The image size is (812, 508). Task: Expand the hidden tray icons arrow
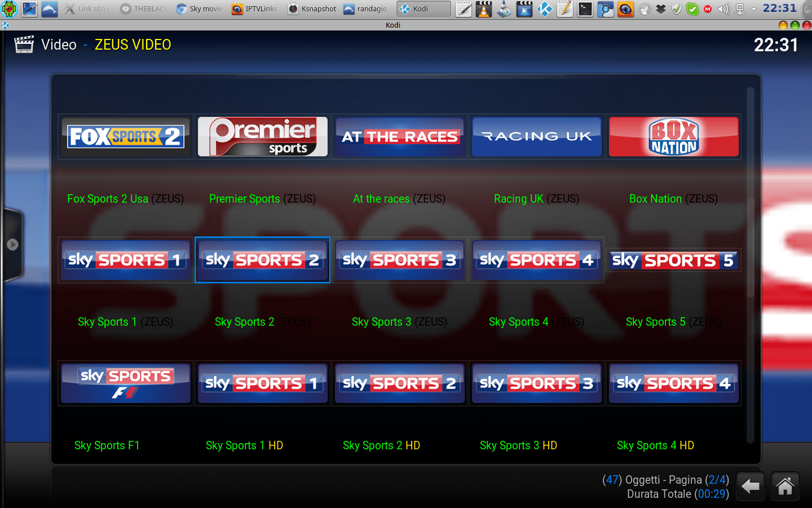click(x=754, y=9)
